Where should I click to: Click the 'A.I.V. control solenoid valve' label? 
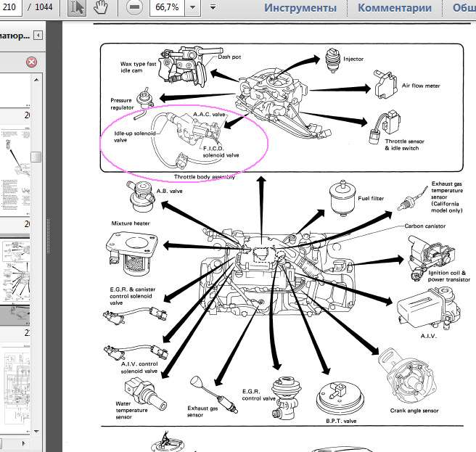click(x=139, y=367)
